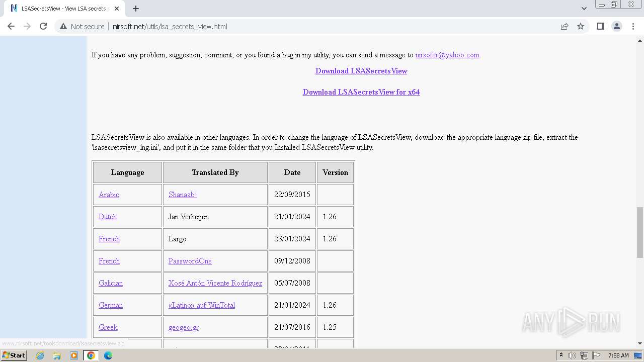Visit translator Shanaab! link

click(x=183, y=195)
